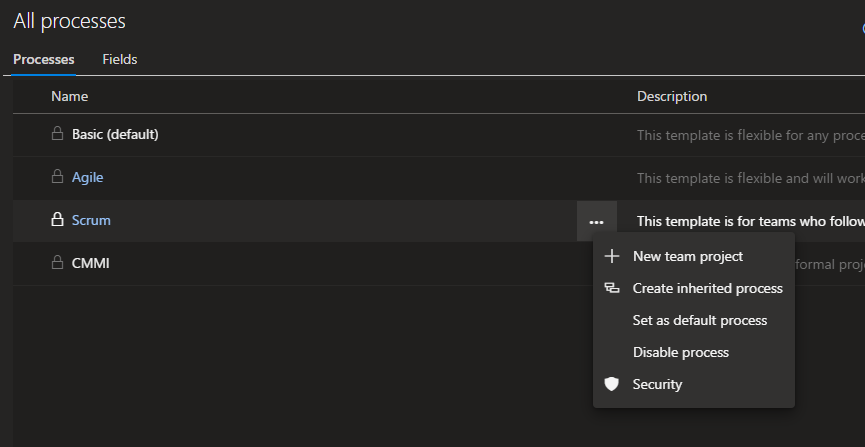Select Disable process from menu
The height and width of the screenshot is (447, 865).
click(x=680, y=352)
